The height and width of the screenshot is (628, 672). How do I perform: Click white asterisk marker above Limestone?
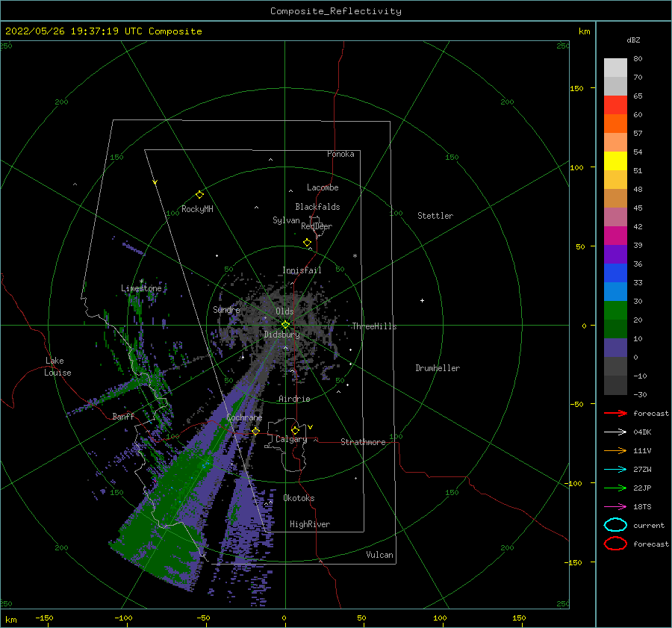141,282
